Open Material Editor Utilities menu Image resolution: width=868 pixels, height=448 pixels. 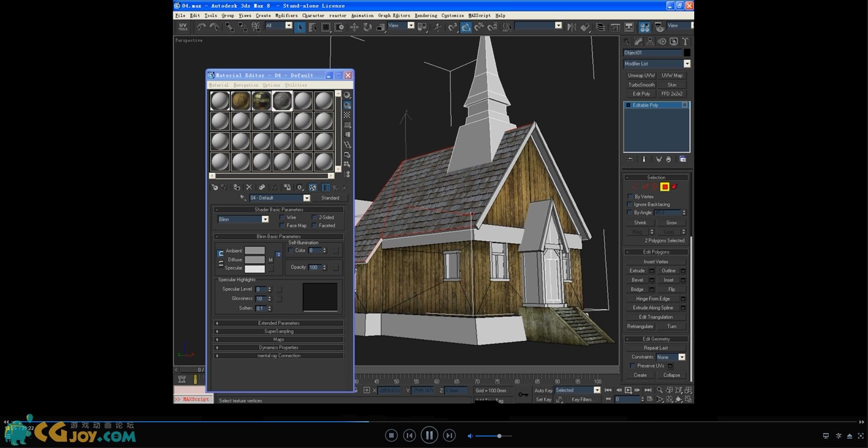pyautogui.click(x=296, y=85)
